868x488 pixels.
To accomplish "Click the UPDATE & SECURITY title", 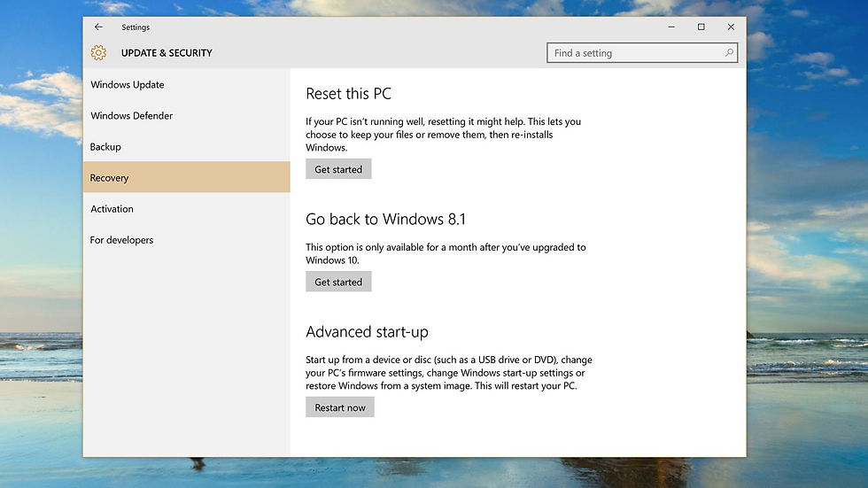I will click(167, 52).
